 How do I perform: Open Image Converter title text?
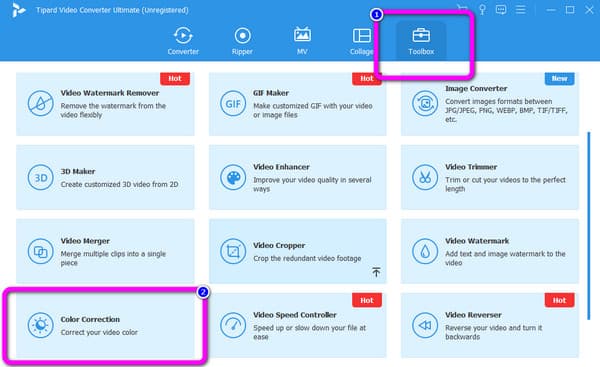click(x=476, y=88)
